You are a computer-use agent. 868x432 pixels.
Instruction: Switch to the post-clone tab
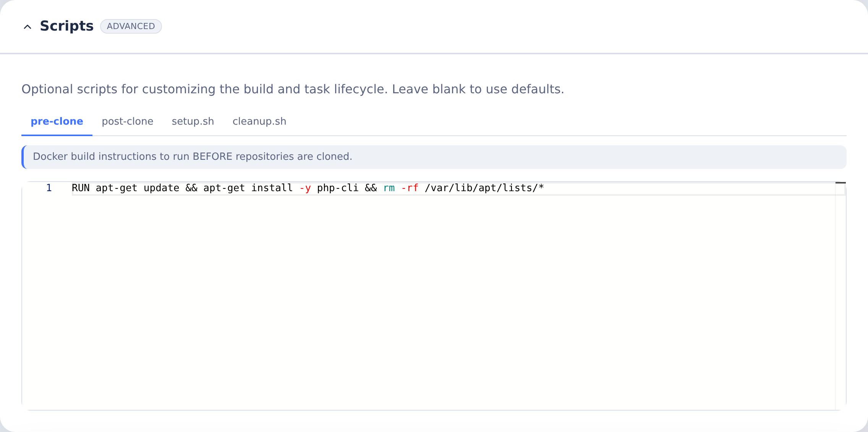pyautogui.click(x=128, y=122)
